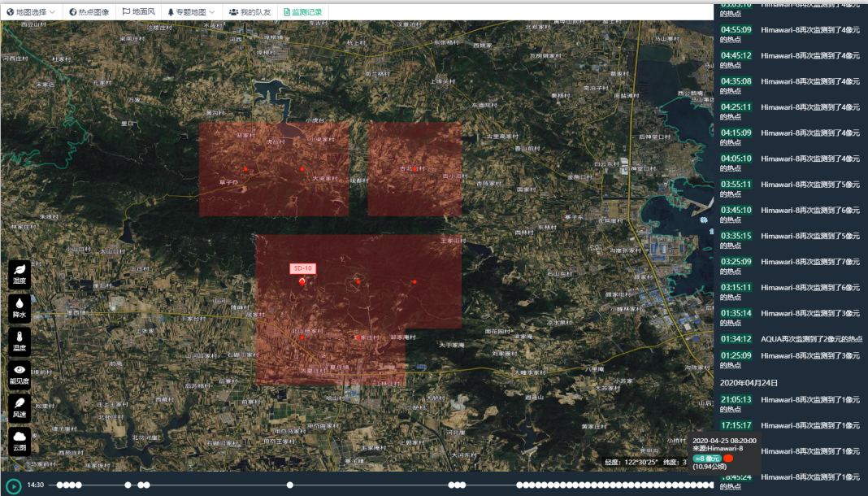Switch to the 监测记录 tab
This screenshot has width=868, height=496.
(x=302, y=12)
